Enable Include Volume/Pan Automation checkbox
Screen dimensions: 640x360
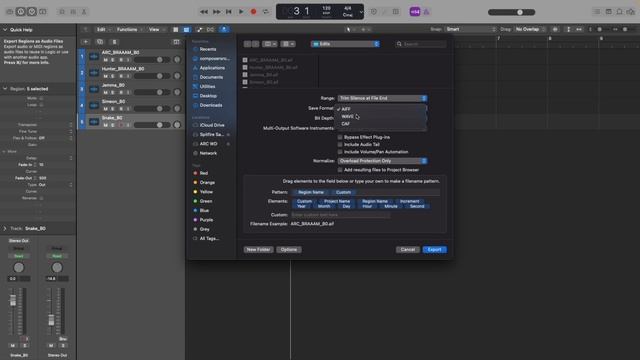point(340,152)
